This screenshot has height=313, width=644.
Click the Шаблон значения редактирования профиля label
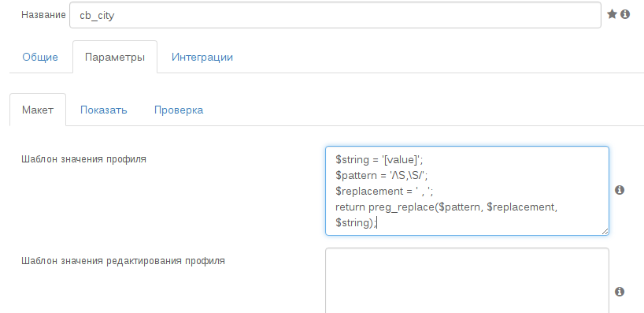pyautogui.click(x=124, y=261)
